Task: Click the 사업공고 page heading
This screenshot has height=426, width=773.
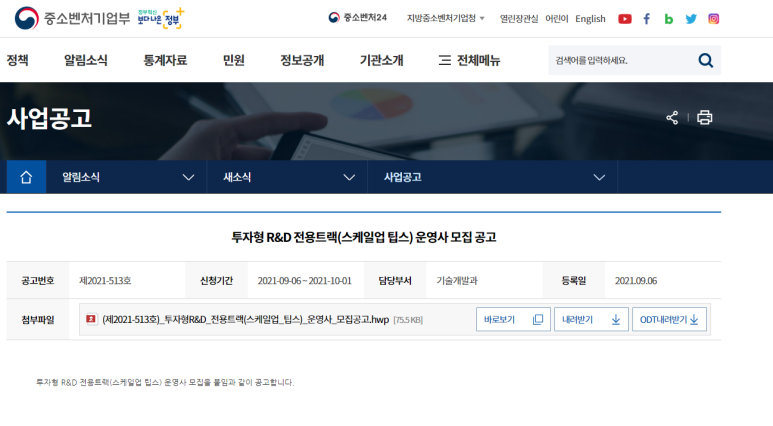Action: click(49, 118)
